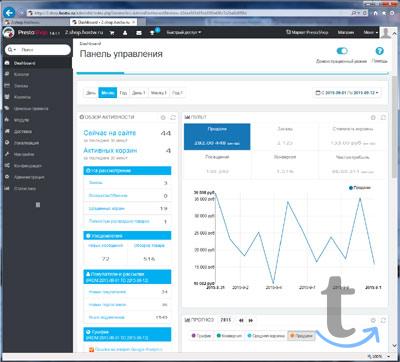The width and height of the screenshot is (400, 362).
Task: Toggle the Средняя корзина series in forecast
Action: tap(266, 335)
